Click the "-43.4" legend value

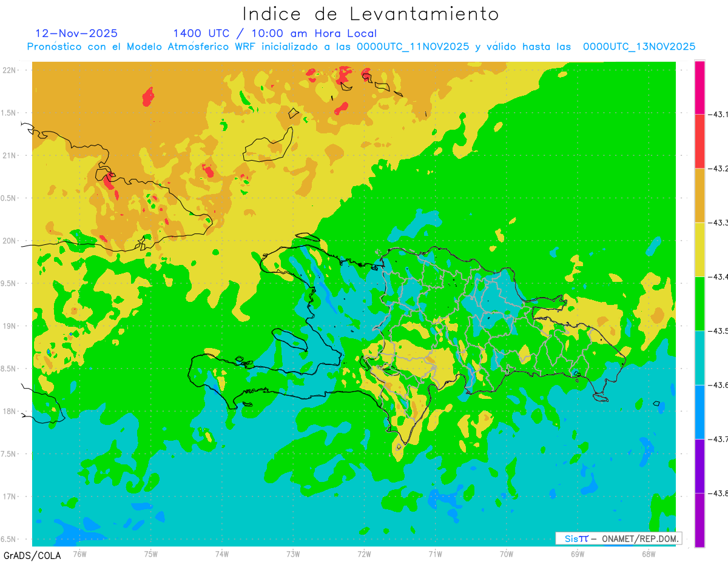coord(718,276)
